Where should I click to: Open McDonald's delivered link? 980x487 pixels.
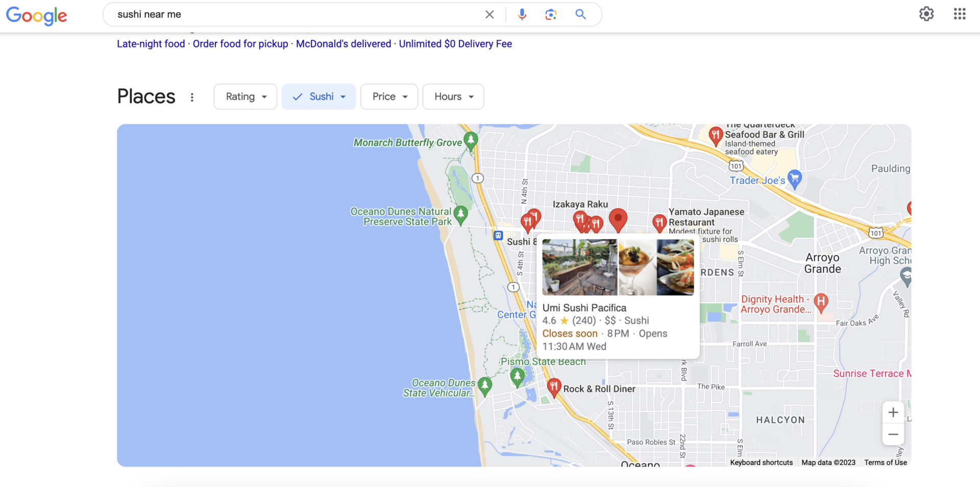pos(344,44)
